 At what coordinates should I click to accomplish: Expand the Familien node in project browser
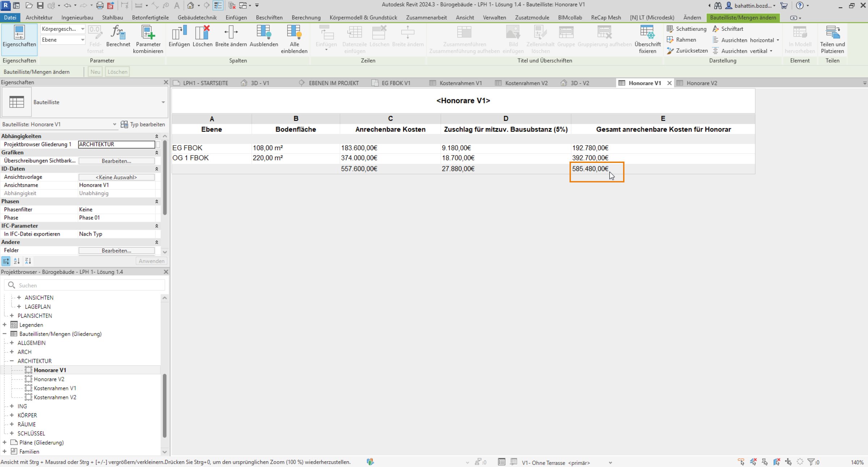click(x=5, y=451)
